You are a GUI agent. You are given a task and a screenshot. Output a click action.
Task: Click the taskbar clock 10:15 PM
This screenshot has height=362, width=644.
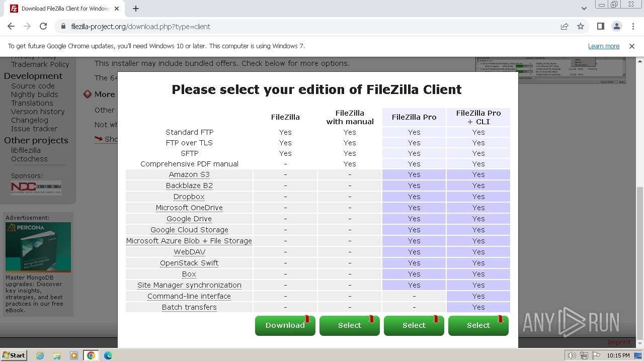coord(618,355)
